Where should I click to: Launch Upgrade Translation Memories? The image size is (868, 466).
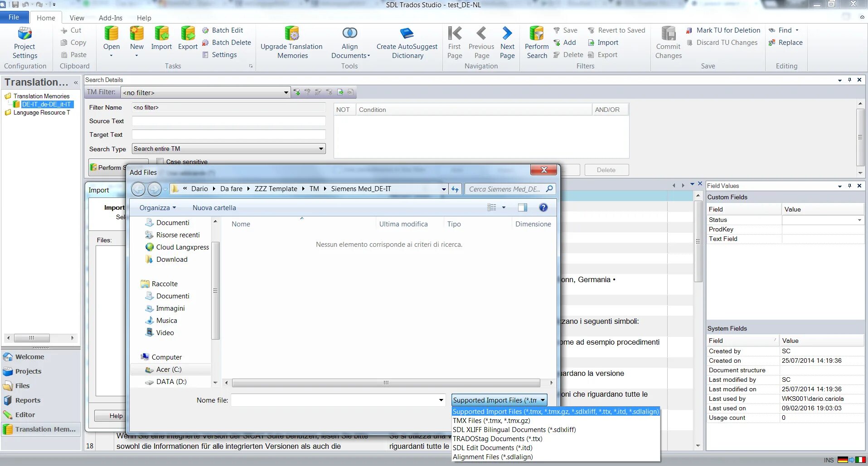(291, 43)
